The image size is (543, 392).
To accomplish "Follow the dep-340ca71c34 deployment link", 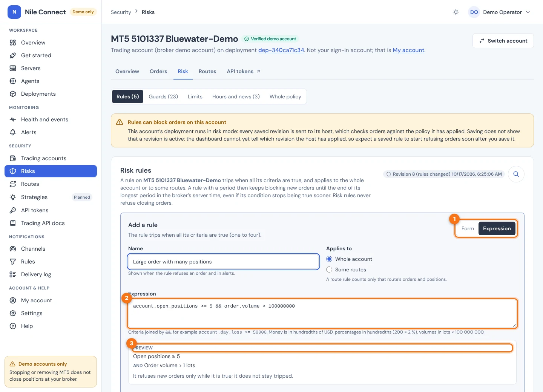I will pyautogui.click(x=281, y=50).
